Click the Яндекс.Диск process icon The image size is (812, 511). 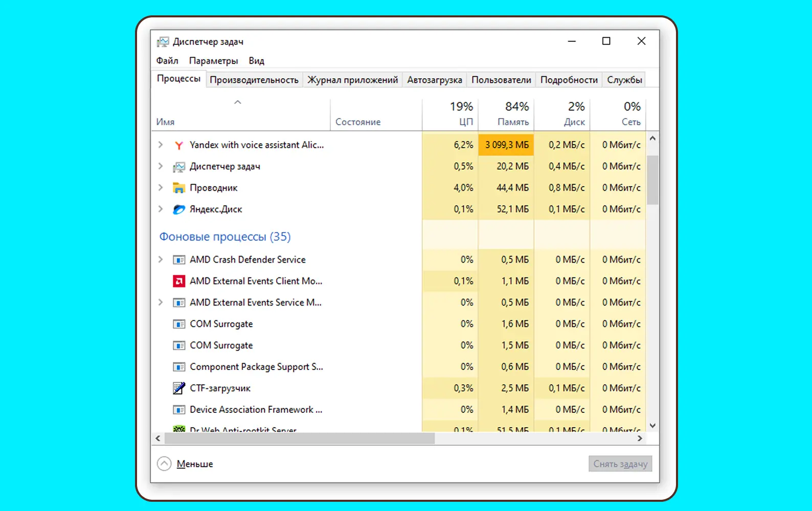[x=178, y=210]
